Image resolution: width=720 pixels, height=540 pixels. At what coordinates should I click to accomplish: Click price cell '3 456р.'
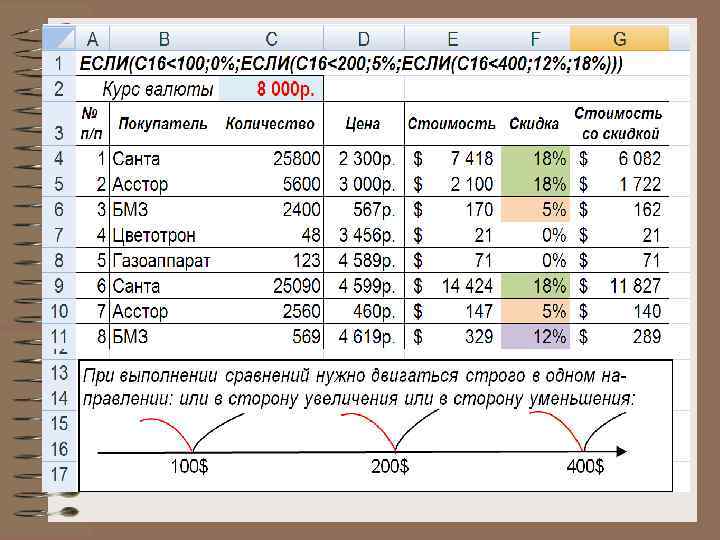click(x=366, y=235)
